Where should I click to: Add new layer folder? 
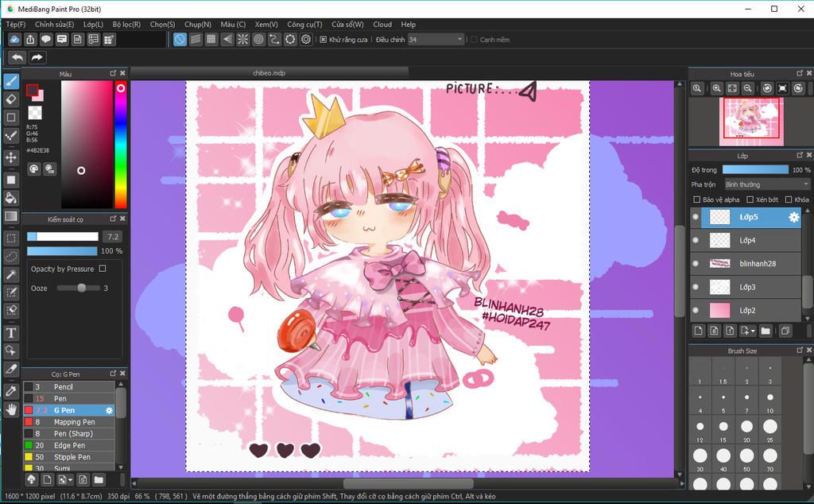pos(766,331)
